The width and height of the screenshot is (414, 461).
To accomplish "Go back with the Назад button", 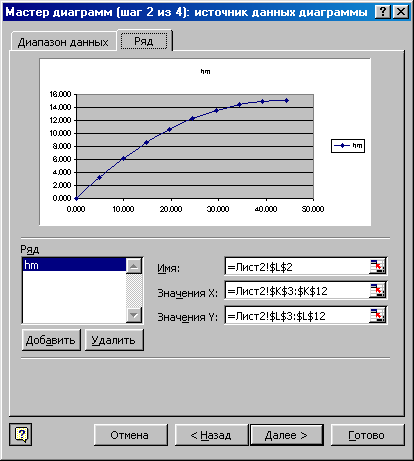I will click(x=211, y=435).
